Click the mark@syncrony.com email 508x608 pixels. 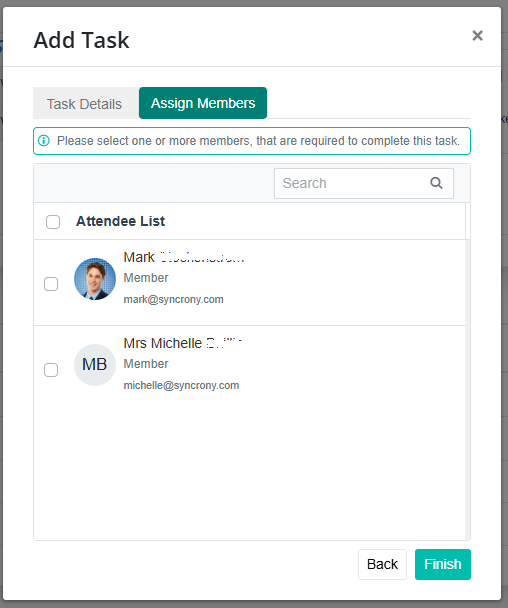pyautogui.click(x=173, y=299)
